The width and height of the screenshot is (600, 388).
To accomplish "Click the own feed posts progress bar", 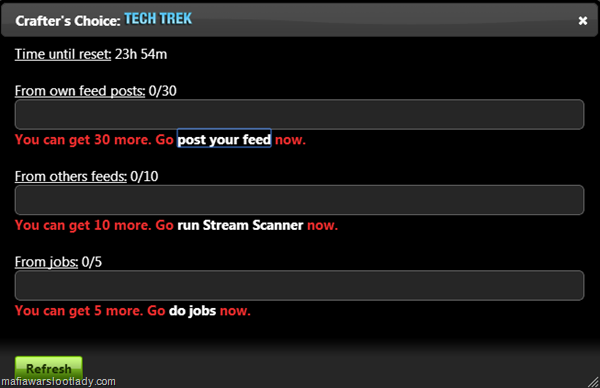I will [299, 114].
